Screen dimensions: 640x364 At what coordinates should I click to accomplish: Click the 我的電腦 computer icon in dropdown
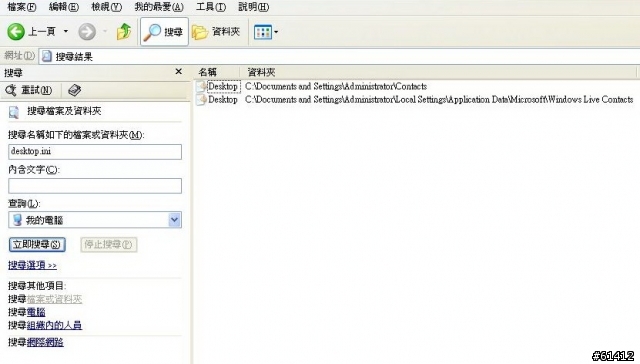pos(17,220)
